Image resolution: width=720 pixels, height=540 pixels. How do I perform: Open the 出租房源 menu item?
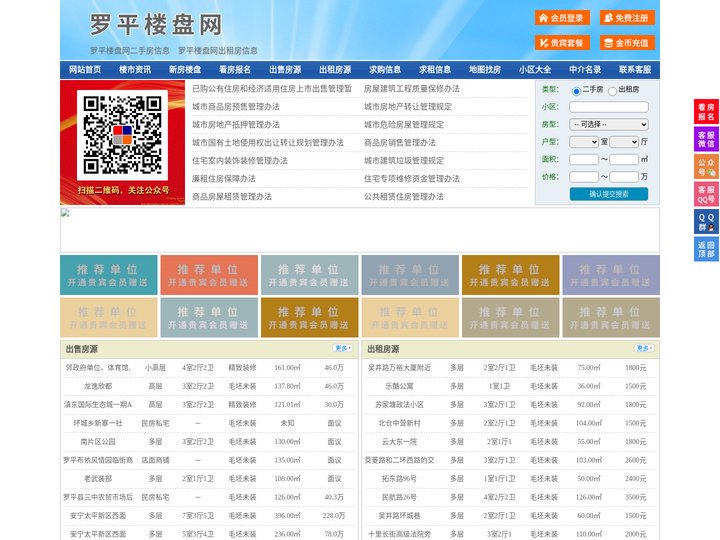click(x=335, y=70)
